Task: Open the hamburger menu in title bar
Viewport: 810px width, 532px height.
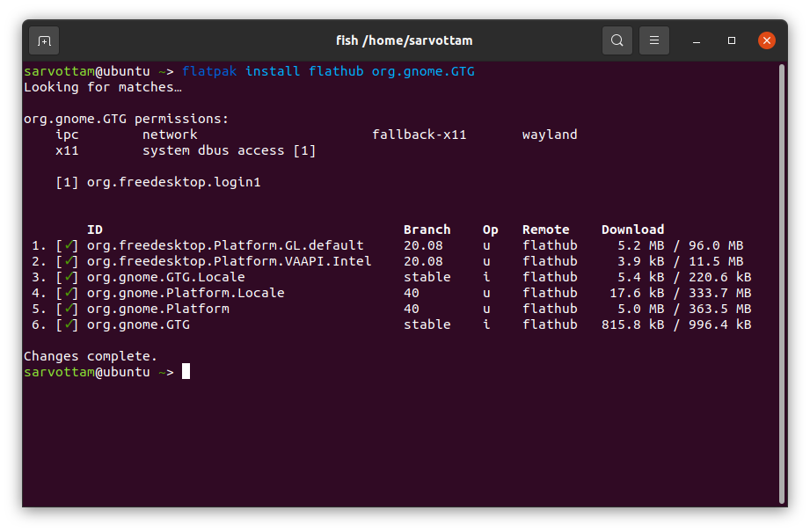Action: [x=654, y=40]
